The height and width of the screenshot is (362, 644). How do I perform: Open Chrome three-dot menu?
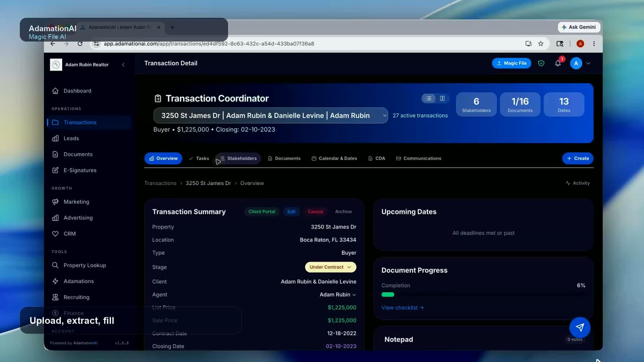coord(594,44)
